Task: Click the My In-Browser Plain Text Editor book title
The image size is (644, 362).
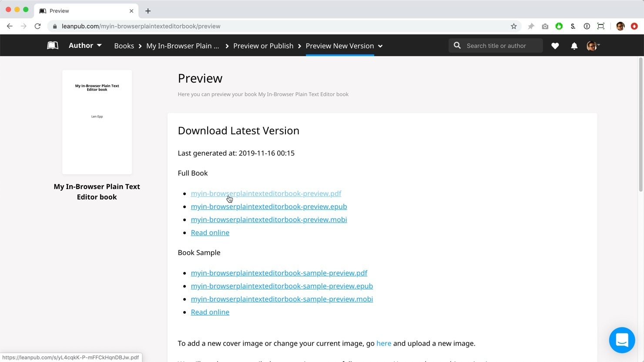Action: pyautogui.click(x=97, y=192)
